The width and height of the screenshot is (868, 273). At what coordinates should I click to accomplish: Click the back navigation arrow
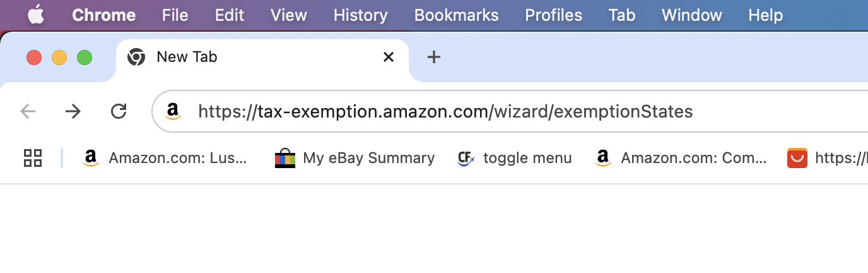(x=28, y=112)
